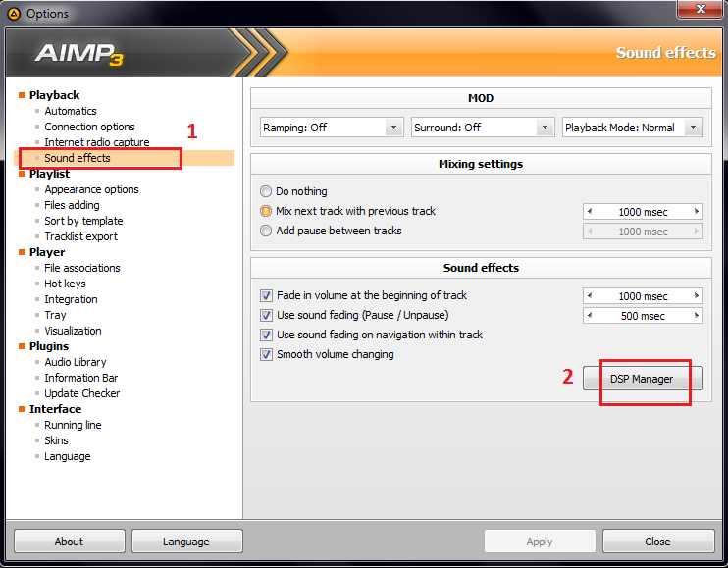Open Hot keys settings
This screenshot has width=728, height=568.
[x=65, y=284]
